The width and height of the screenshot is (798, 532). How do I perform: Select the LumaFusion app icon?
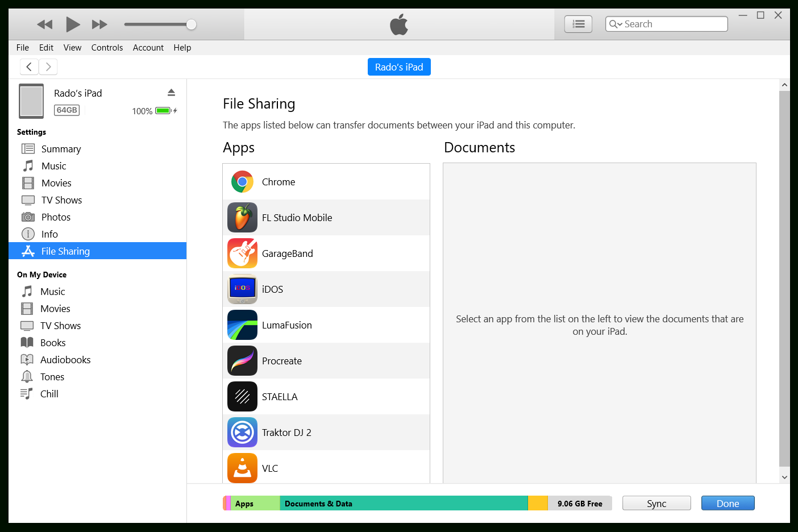coord(242,325)
